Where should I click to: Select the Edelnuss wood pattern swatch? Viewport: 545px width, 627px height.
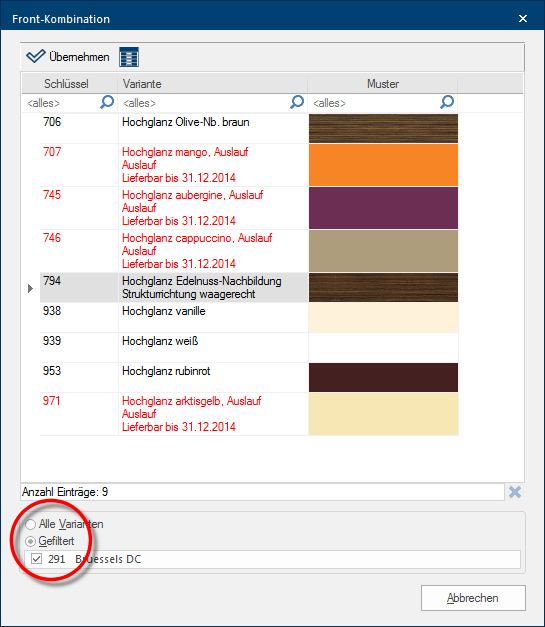383,288
